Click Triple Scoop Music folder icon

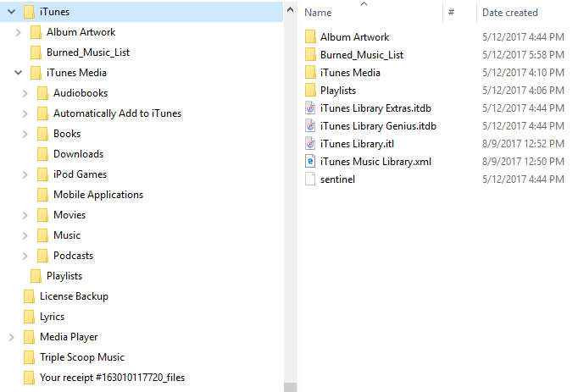pyautogui.click(x=29, y=357)
